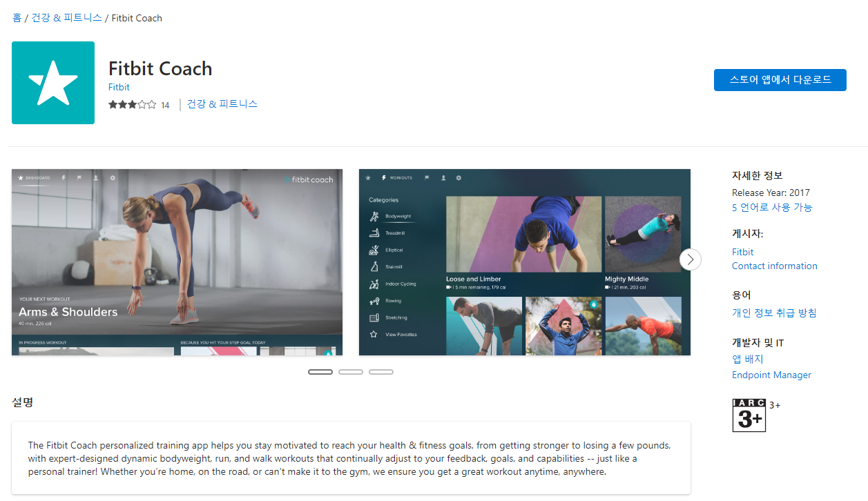
Task: Open the 개인 정보 취급 방침 privacy link
Action: click(x=774, y=313)
